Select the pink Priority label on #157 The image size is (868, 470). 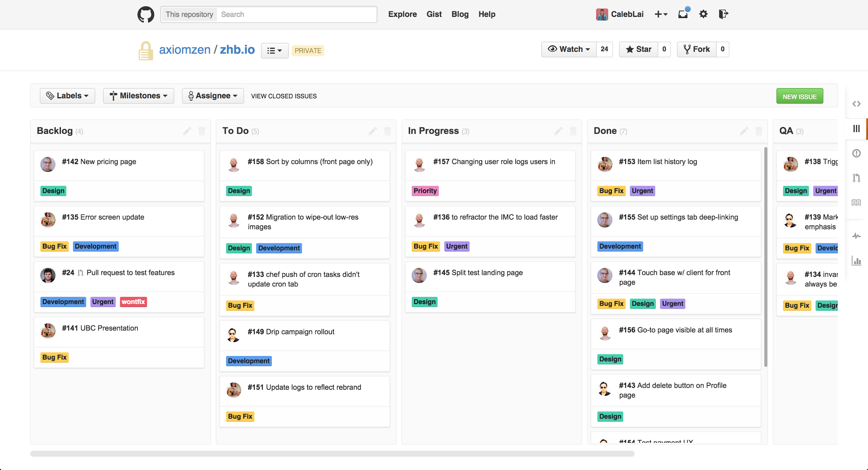pos(425,191)
